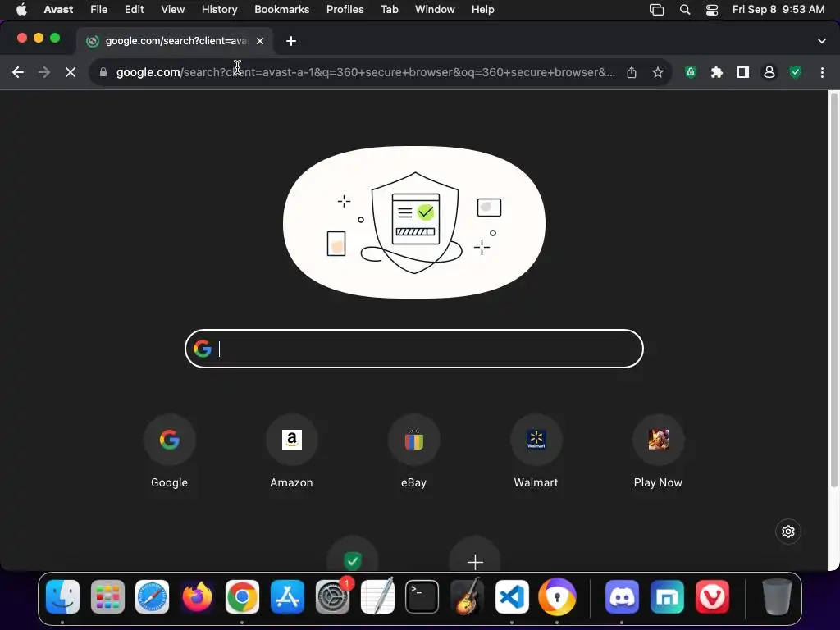Open a new tab with plus button
Viewport: 840px width, 630px height.
tap(291, 41)
